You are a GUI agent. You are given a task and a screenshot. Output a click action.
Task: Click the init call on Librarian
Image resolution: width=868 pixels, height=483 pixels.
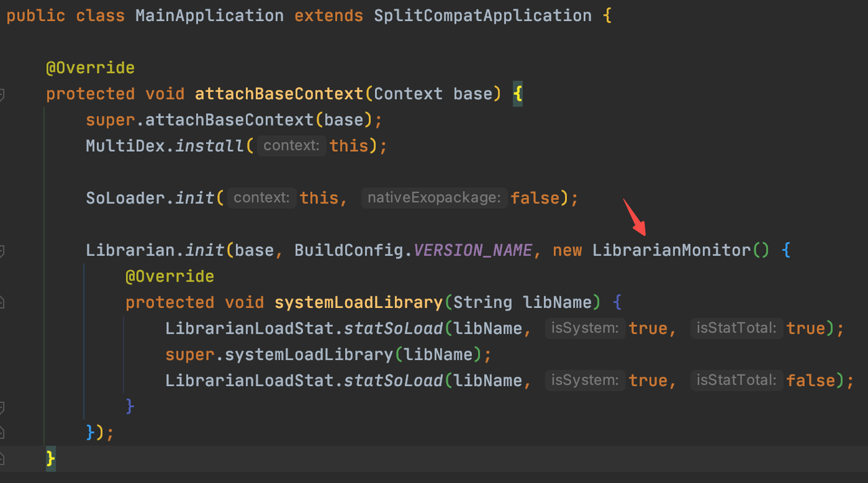[x=205, y=250]
